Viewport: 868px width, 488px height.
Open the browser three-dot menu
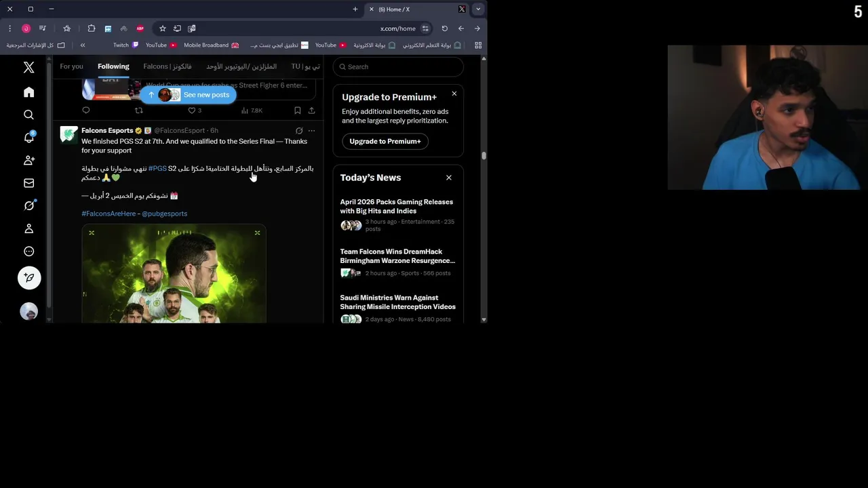point(9,28)
